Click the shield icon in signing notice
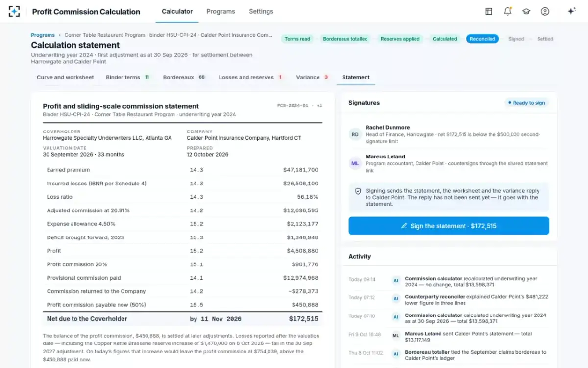The image size is (588, 368). pos(358,191)
